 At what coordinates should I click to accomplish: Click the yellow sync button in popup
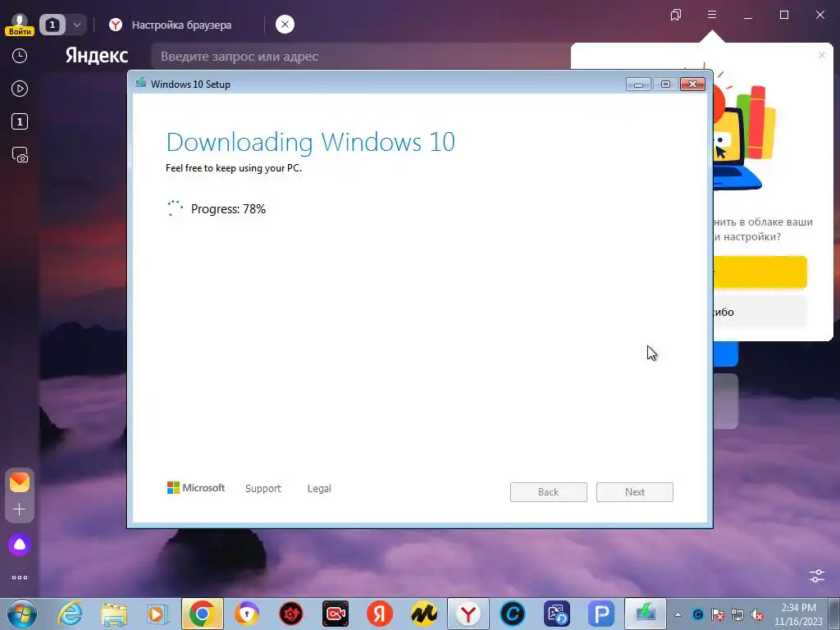(x=760, y=272)
